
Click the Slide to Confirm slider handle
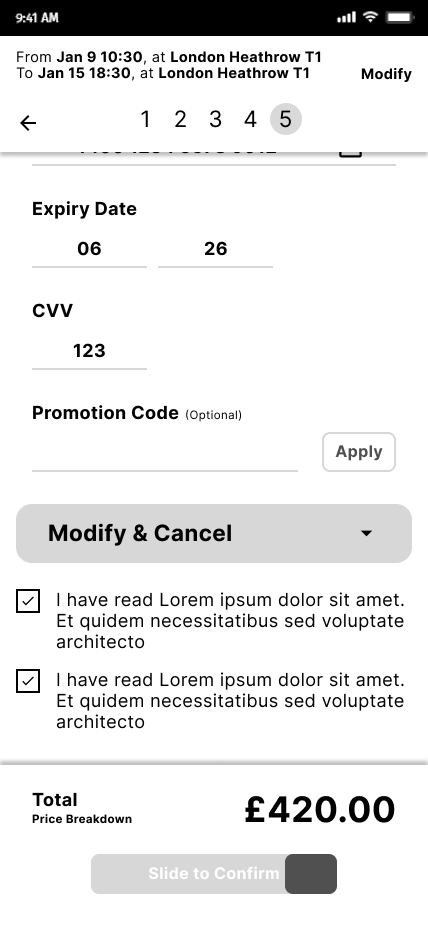[311, 873]
